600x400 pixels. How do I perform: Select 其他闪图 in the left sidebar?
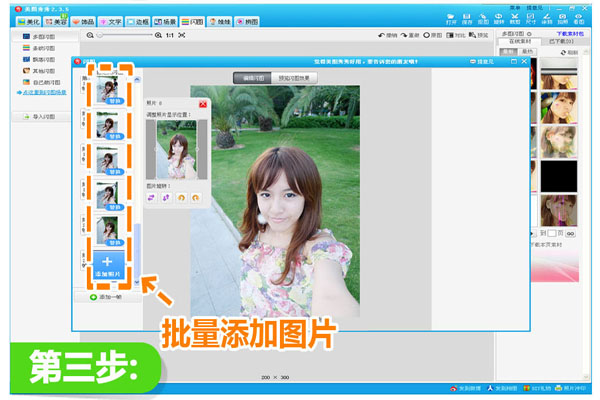point(40,71)
